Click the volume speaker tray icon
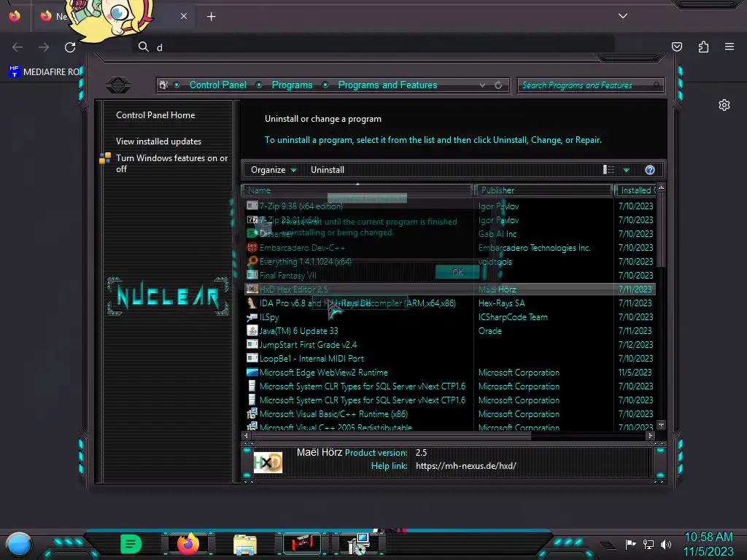The height and width of the screenshot is (560, 747). point(666,544)
